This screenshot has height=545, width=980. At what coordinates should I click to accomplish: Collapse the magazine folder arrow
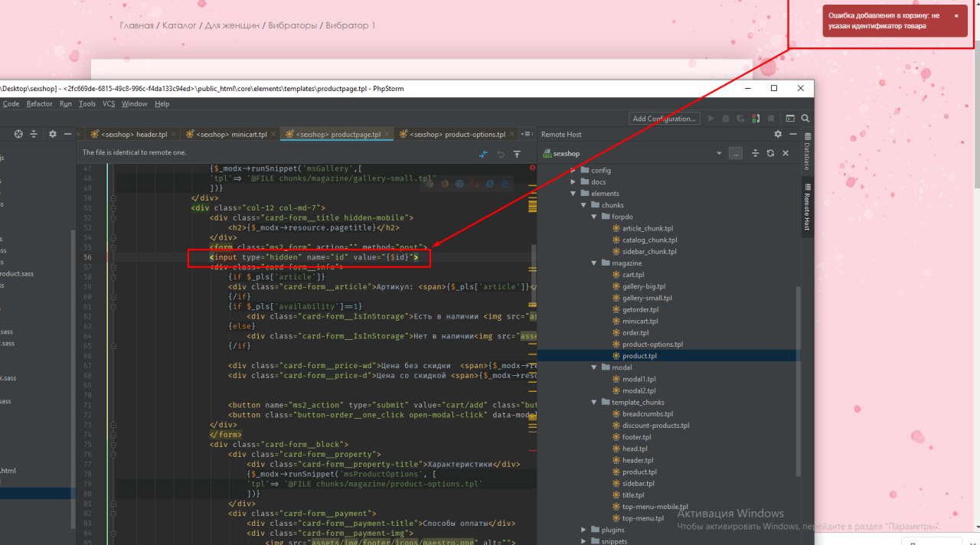click(595, 263)
